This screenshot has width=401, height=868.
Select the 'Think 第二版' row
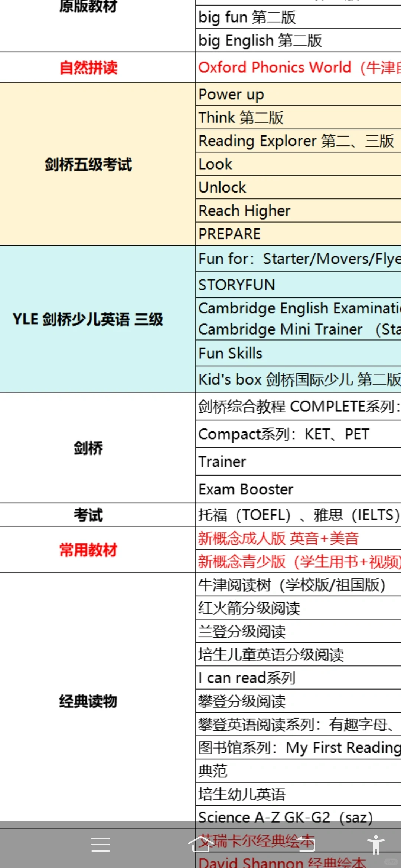coord(299,118)
